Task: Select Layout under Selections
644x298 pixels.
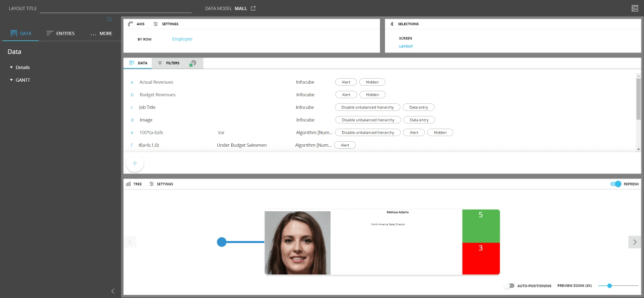Action: click(406, 46)
